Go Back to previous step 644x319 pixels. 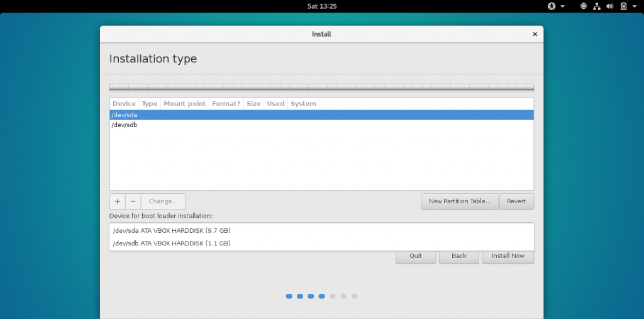click(x=458, y=257)
